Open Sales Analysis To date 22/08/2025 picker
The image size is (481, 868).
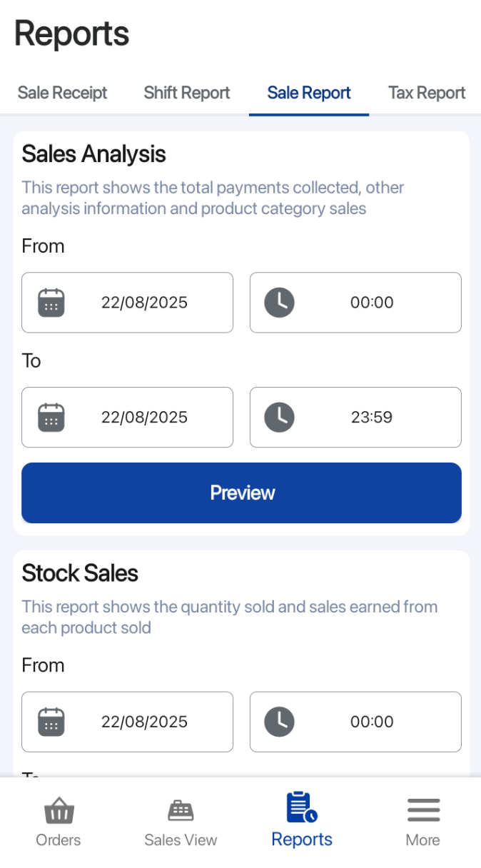point(144,418)
